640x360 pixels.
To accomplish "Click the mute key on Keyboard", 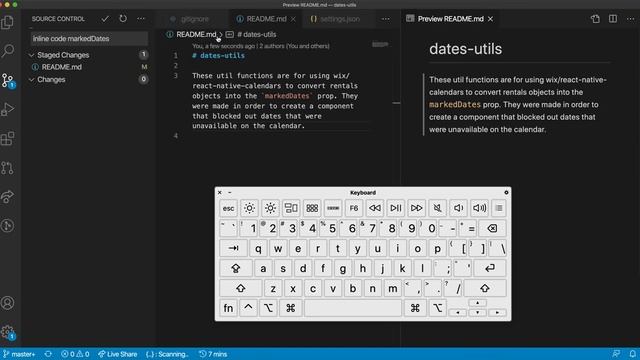I will (x=438, y=208).
